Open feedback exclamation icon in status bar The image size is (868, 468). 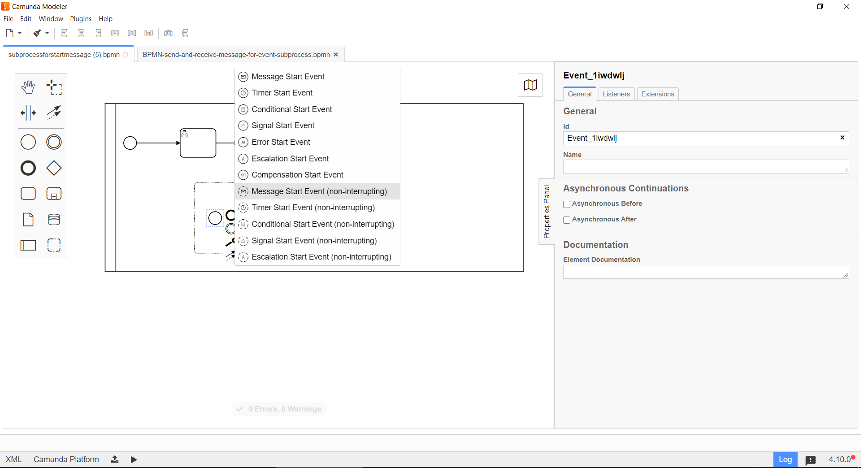click(811, 460)
